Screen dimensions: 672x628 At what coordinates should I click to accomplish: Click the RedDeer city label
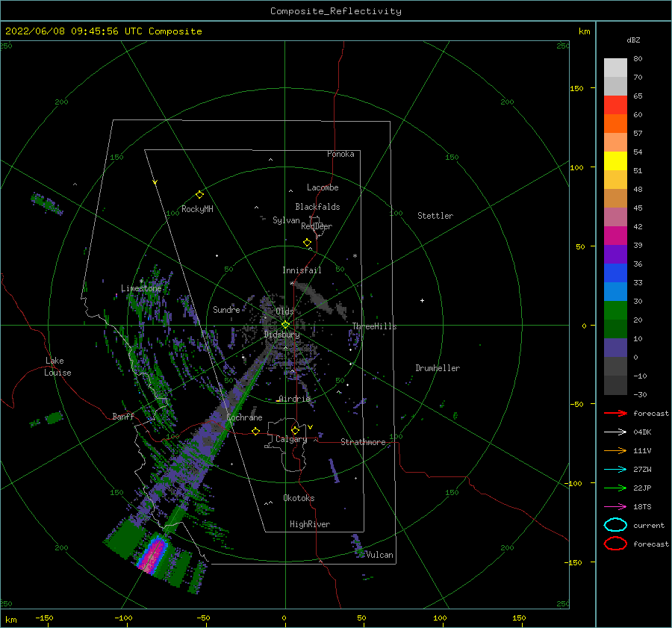coord(317,226)
